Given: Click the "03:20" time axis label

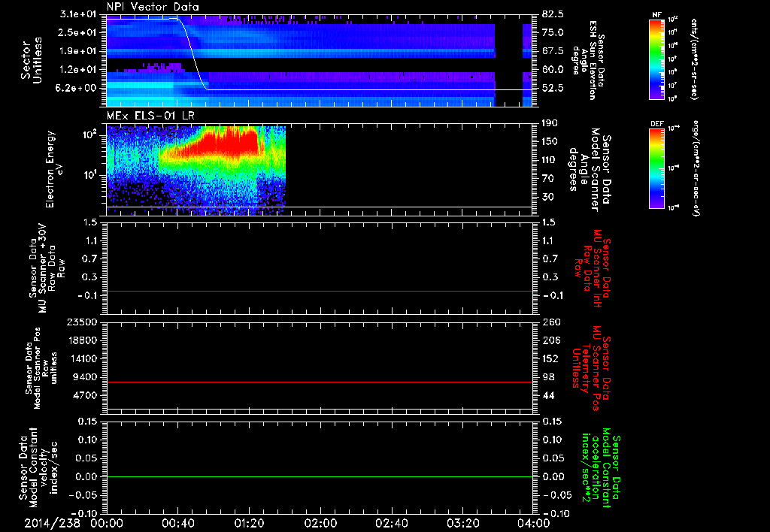Looking at the screenshot, I should [x=462, y=523].
